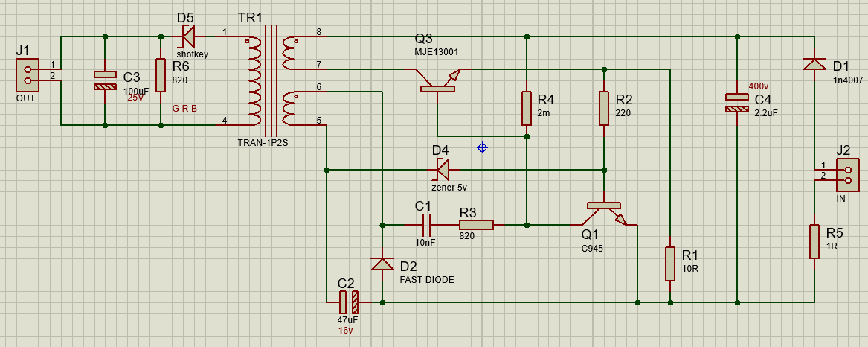Select the '10R' value label
868x347 pixels.
tap(689, 268)
